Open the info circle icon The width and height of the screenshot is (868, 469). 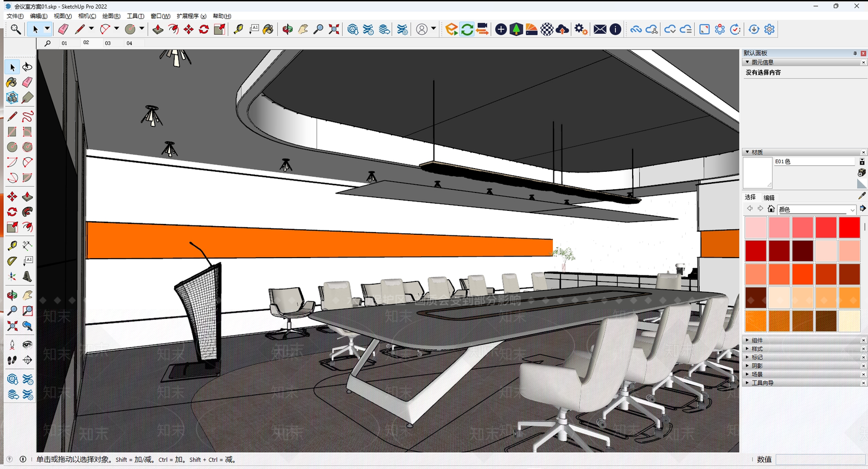click(615, 29)
